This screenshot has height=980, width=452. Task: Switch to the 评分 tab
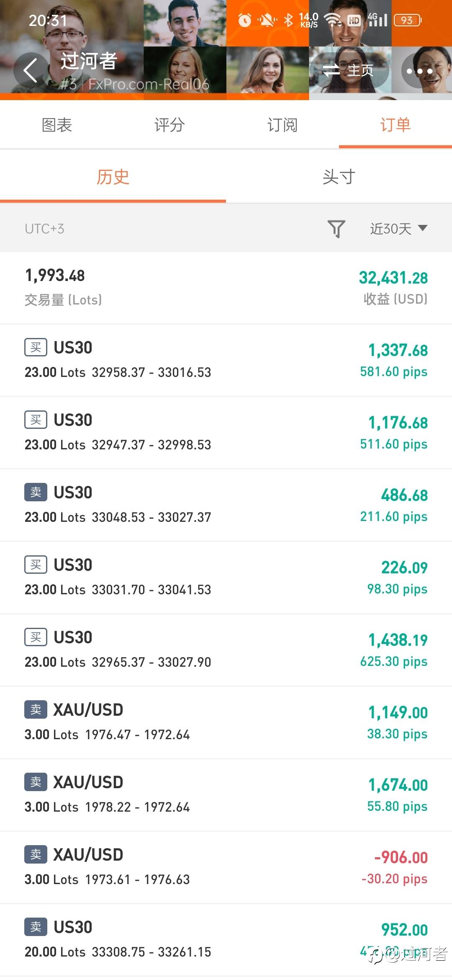tap(169, 125)
